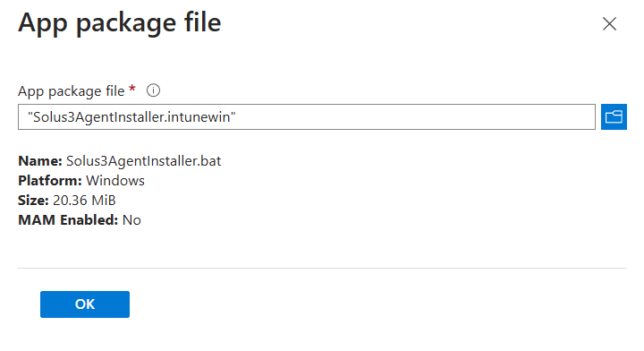Click the bold Name: label

pos(40,160)
